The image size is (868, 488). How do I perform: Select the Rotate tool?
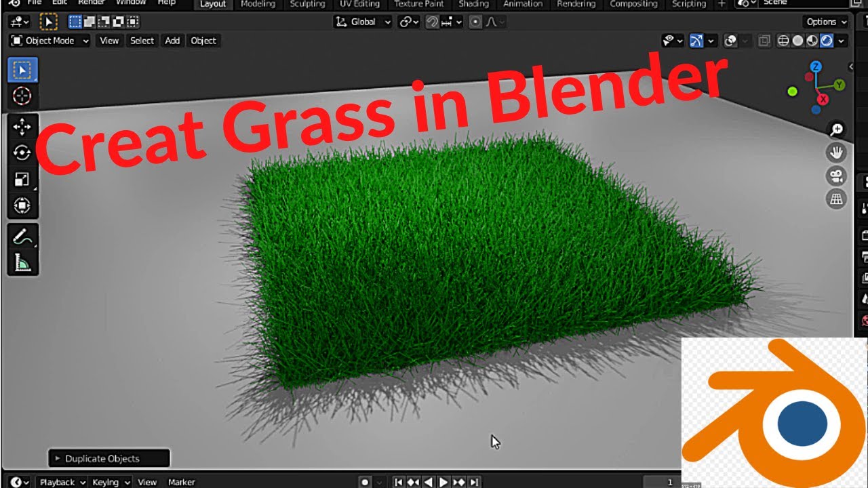pyautogui.click(x=22, y=152)
